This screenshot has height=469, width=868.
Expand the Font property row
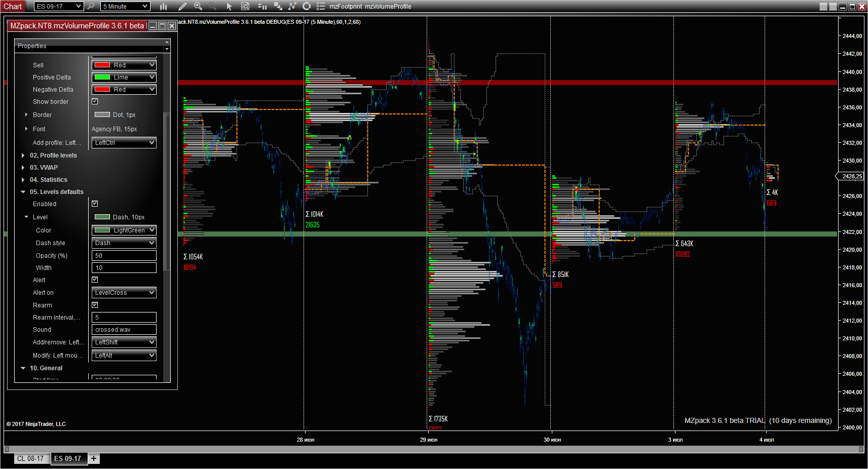pyautogui.click(x=26, y=129)
